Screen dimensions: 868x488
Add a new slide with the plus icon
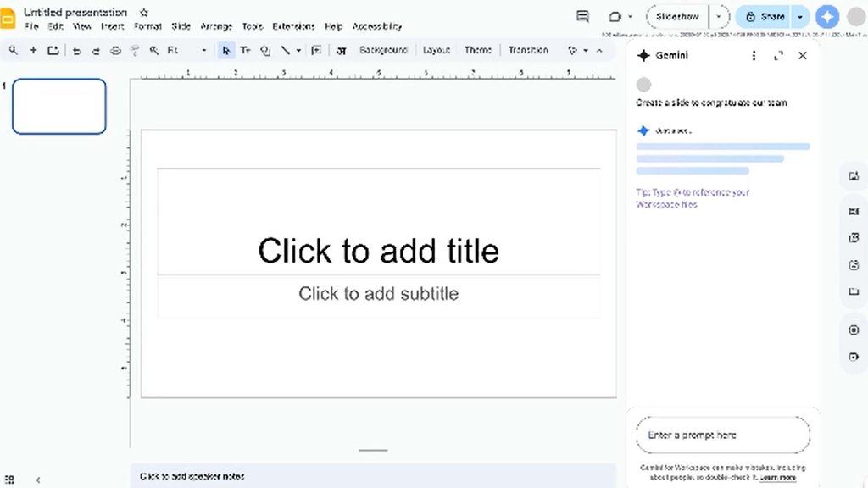[x=32, y=50]
